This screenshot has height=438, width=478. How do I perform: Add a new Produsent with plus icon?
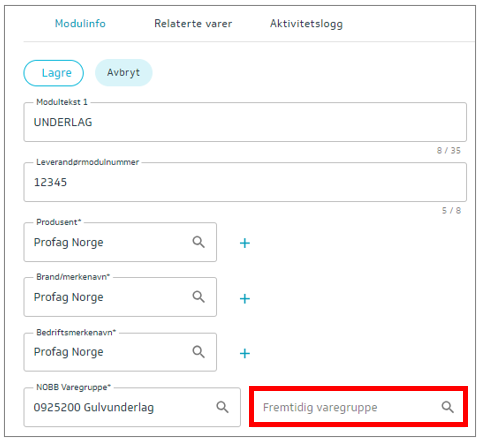tap(245, 243)
